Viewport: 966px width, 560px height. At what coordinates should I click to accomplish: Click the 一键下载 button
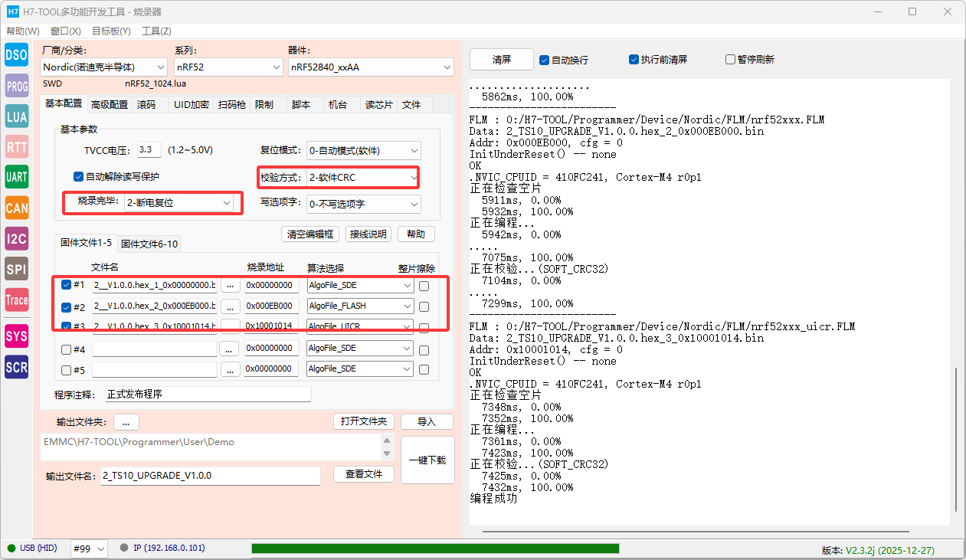(x=427, y=460)
